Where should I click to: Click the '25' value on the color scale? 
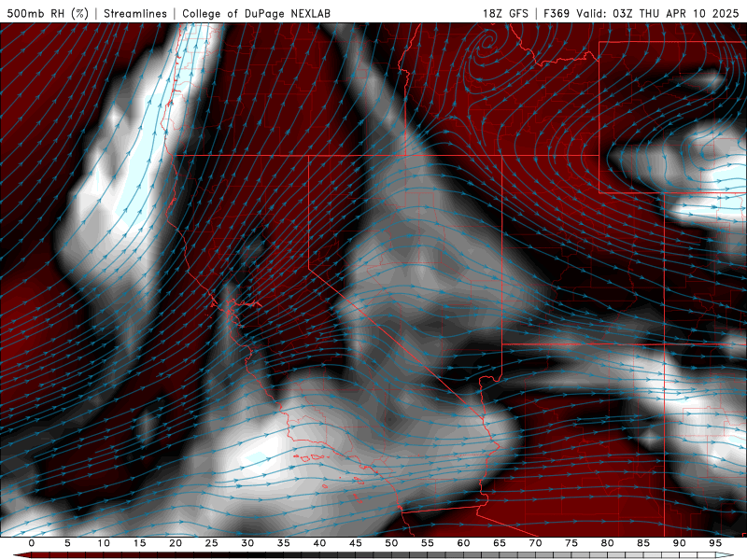pos(212,543)
